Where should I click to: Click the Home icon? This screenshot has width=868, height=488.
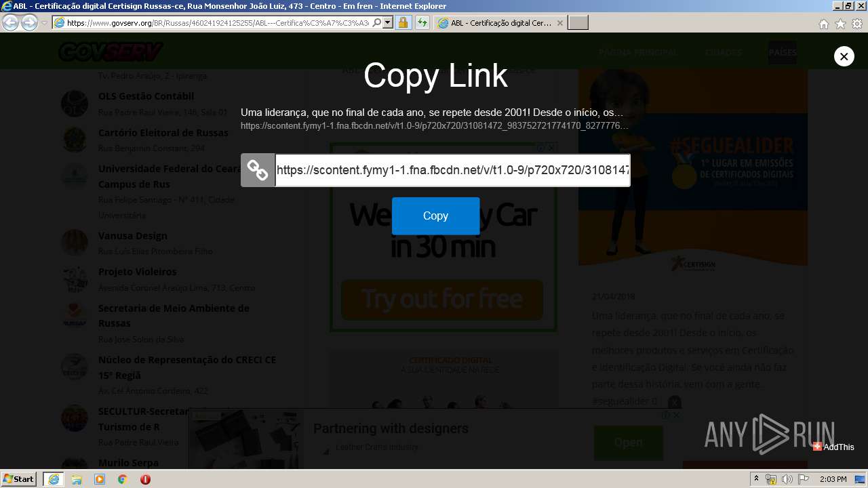point(823,24)
